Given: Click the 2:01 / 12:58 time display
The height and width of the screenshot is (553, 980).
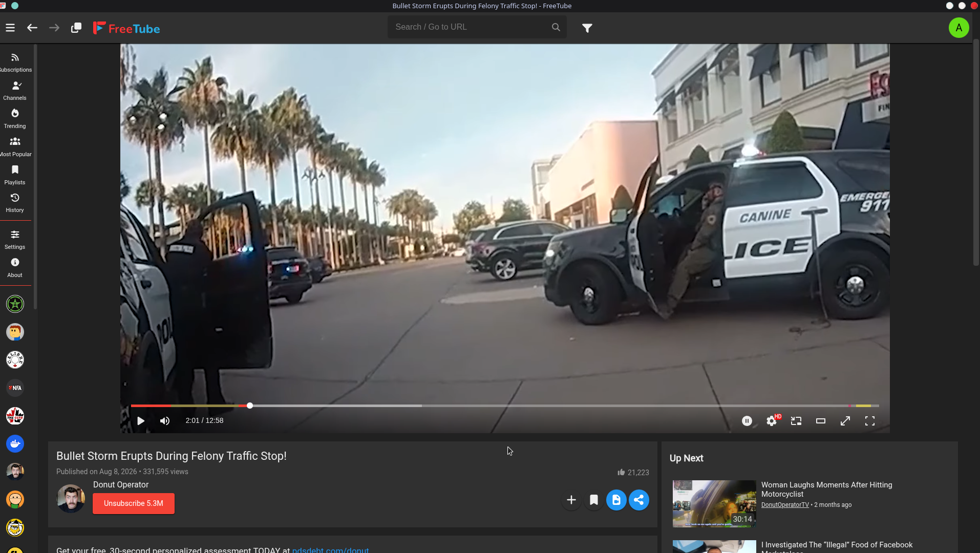Looking at the screenshot, I should click(204, 421).
